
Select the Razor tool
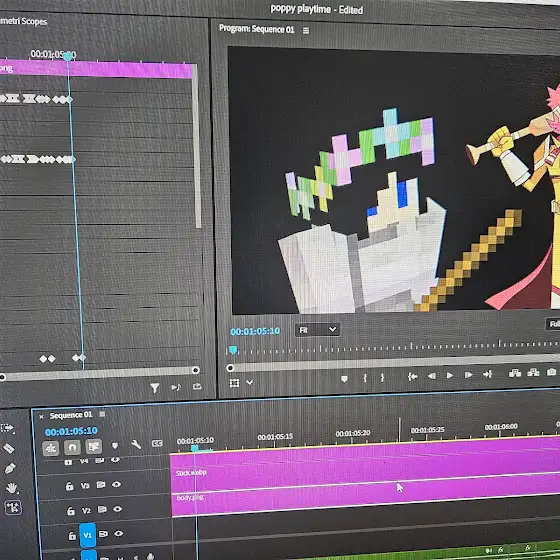coord(9,448)
